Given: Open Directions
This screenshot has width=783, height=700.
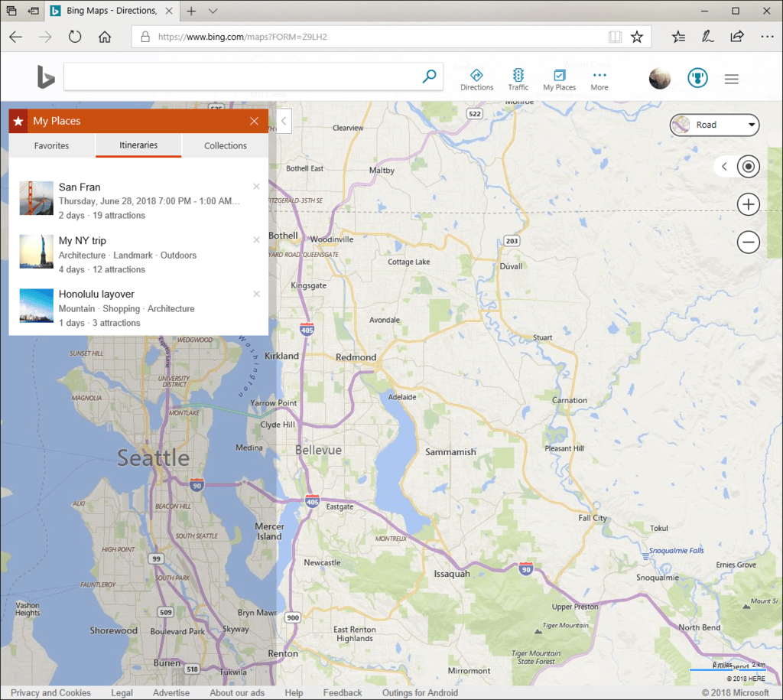Looking at the screenshot, I should point(476,80).
